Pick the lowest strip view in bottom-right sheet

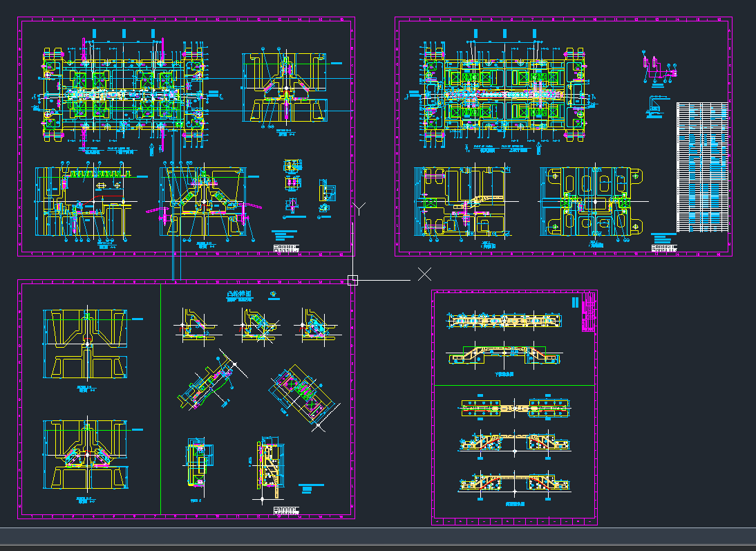515,483
